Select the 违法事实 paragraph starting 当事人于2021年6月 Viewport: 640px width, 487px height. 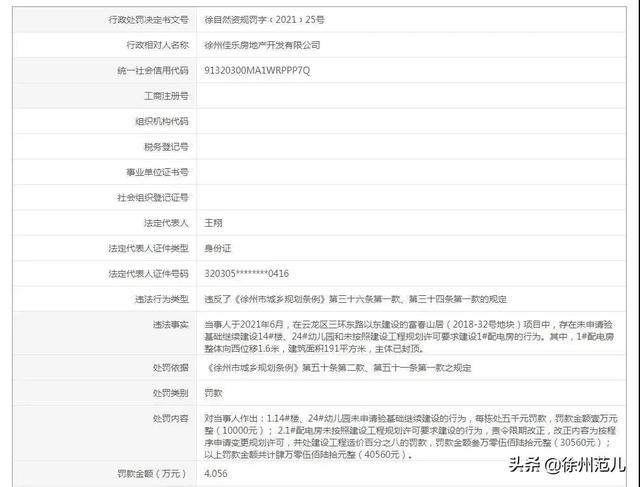click(409, 337)
